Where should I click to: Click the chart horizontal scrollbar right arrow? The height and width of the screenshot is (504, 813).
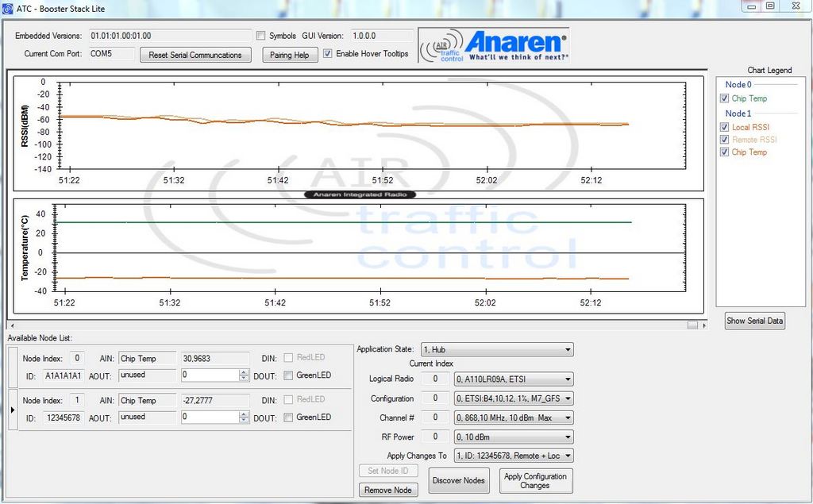coord(692,325)
